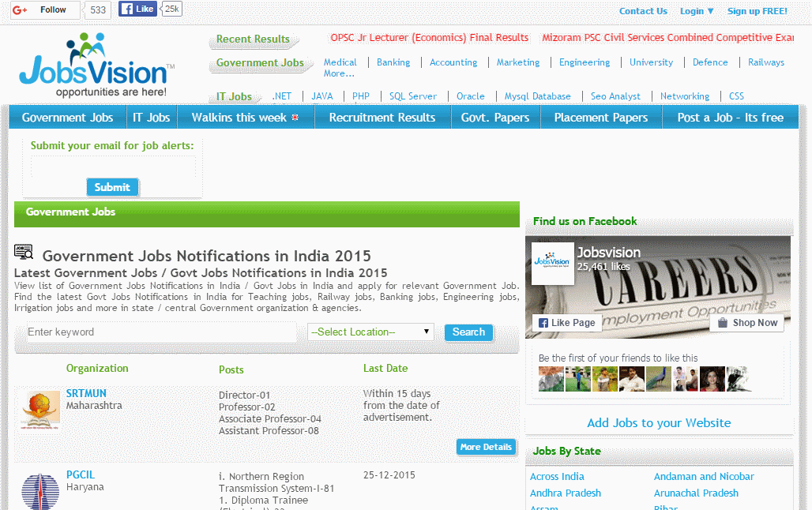Open Arunachal Pradesh jobs link
The width and height of the screenshot is (812, 510).
[x=696, y=493]
